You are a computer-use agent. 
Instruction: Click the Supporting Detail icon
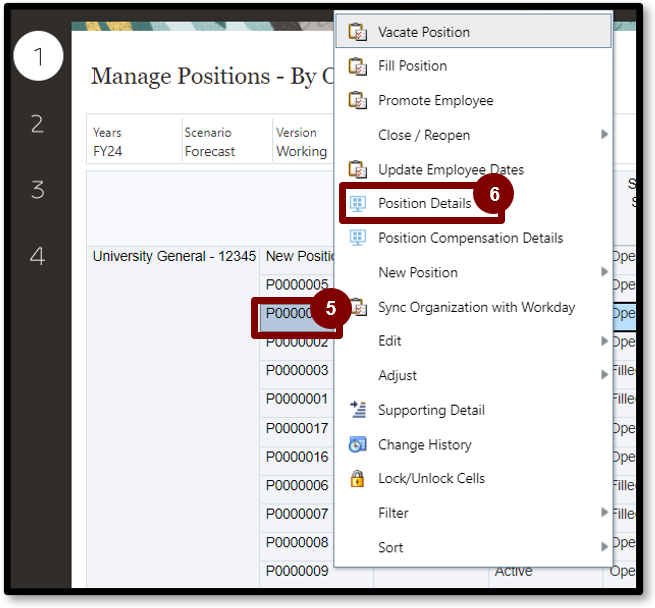[x=357, y=410]
